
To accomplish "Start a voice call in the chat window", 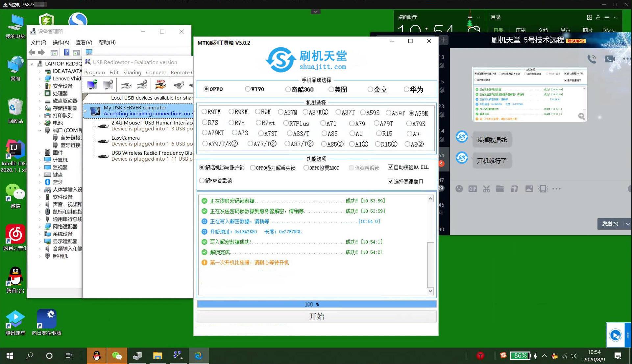I will tap(592, 59).
